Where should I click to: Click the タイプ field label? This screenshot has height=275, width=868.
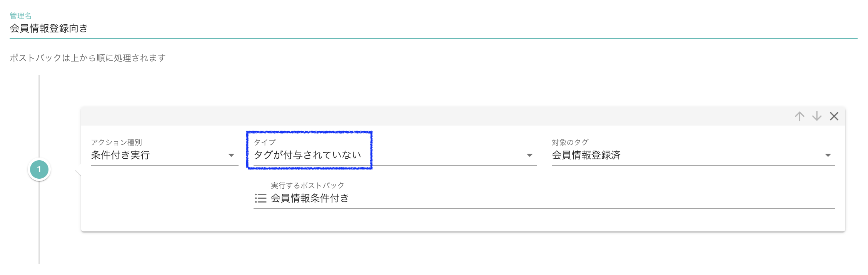(x=265, y=143)
